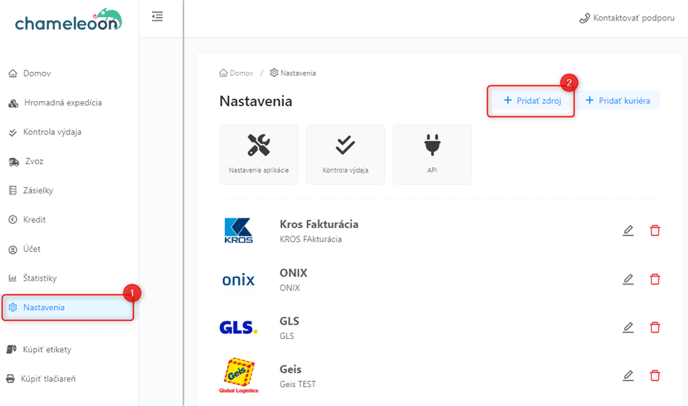Open Štatistiky in the sidebar
The width and height of the screenshot is (688, 406).
click(33, 278)
